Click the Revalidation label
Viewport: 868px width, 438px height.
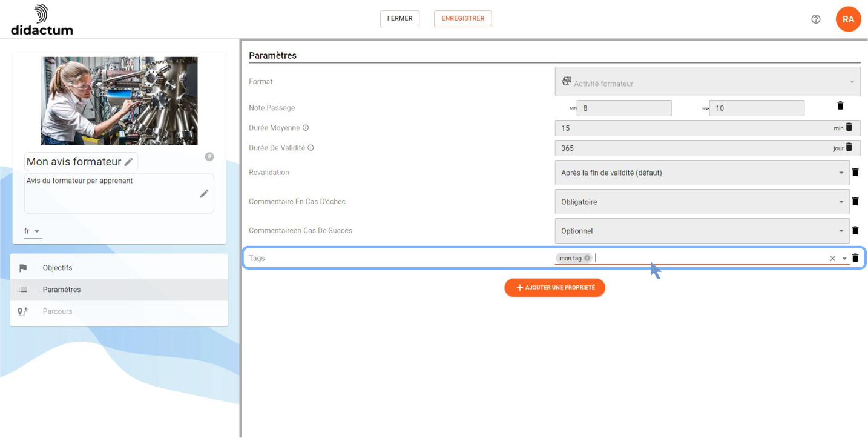pos(269,173)
